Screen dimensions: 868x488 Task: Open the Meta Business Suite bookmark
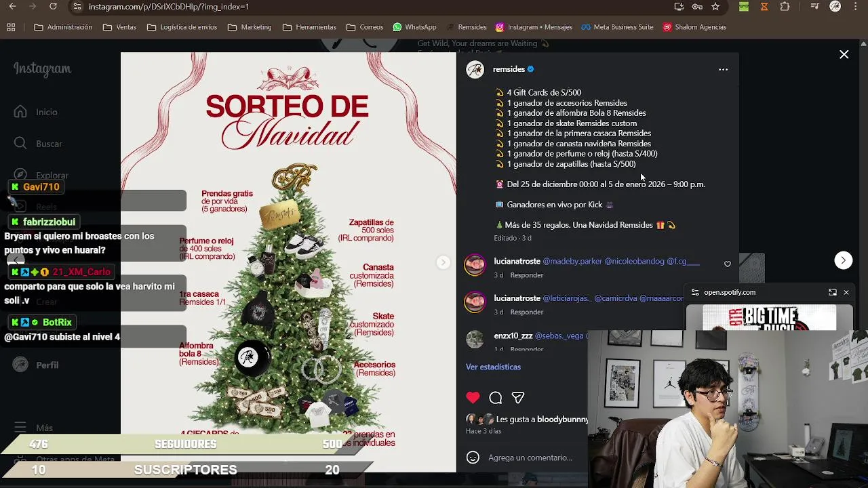click(616, 27)
